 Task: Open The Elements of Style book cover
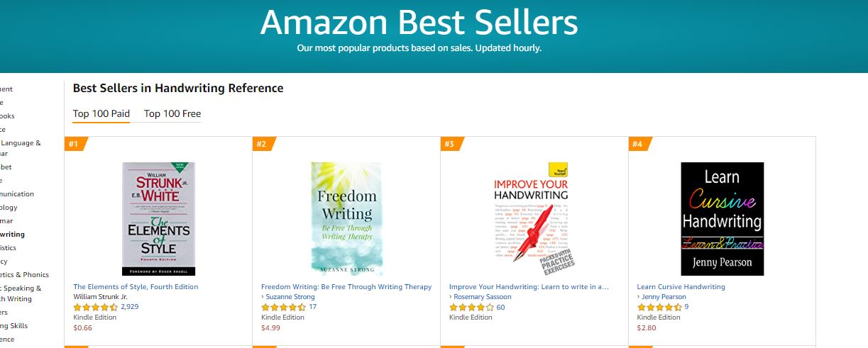[x=158, y=219]
